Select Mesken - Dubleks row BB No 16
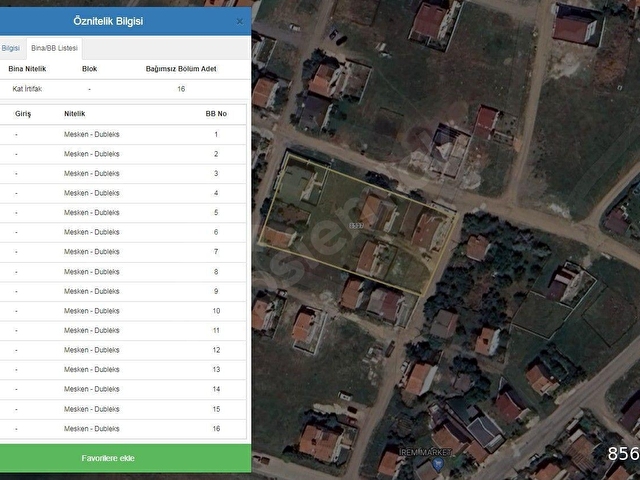This screenshot has height=480, width=640. click(x=123, y=429)
